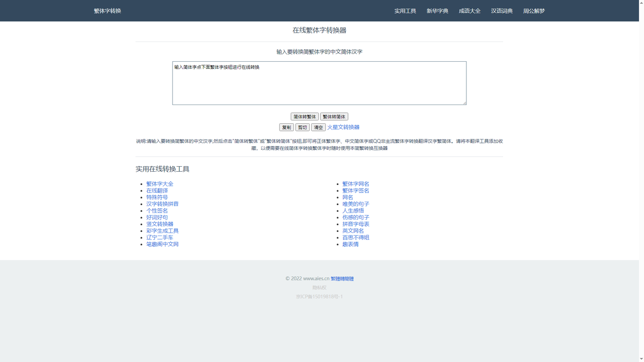The image size is (644, 362).
Task: Open the 个性签名 link
Action: pos(157,210)
